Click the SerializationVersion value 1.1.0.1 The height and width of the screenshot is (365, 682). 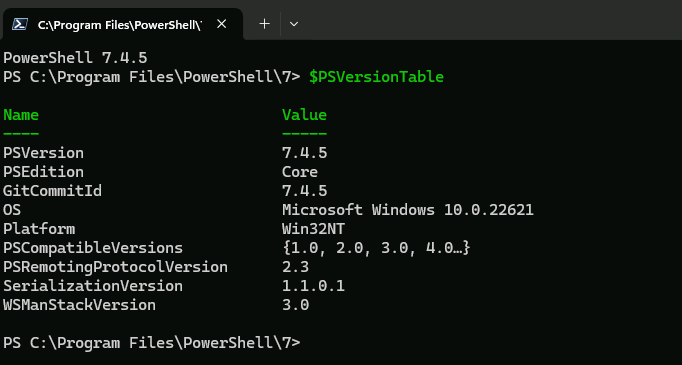point(313,286)
